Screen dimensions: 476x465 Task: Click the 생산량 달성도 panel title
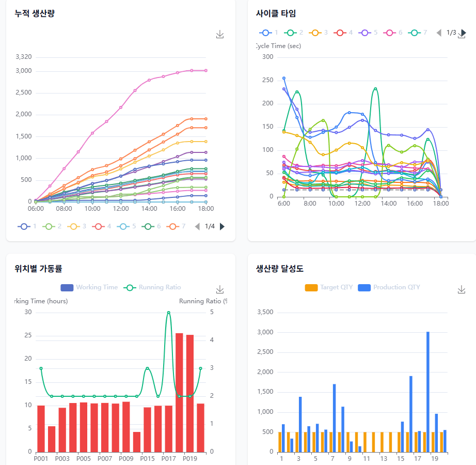(280, 269)
